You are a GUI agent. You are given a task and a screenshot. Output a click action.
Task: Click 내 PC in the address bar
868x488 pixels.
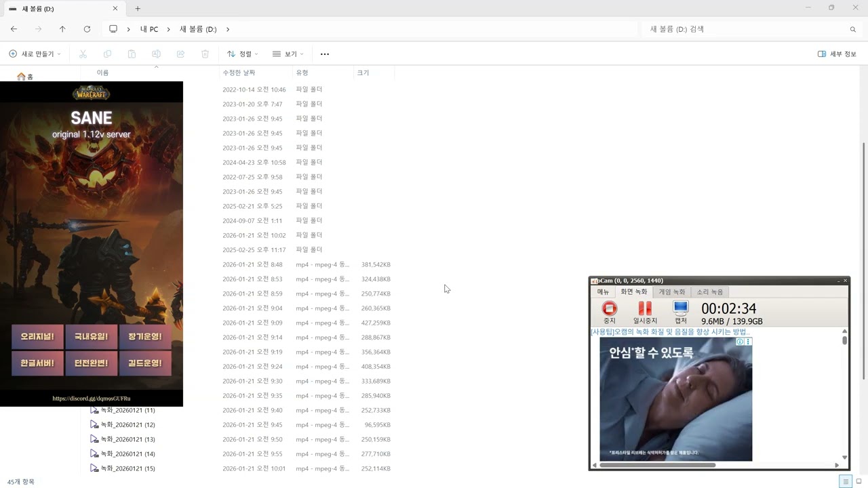pos(149,29)
